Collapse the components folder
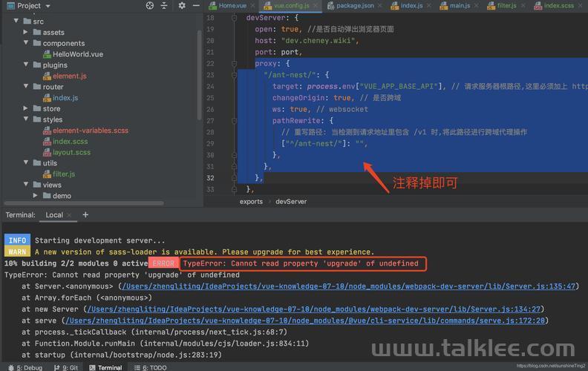The height and width of the screenshot is (371, 588). [26, 43]
